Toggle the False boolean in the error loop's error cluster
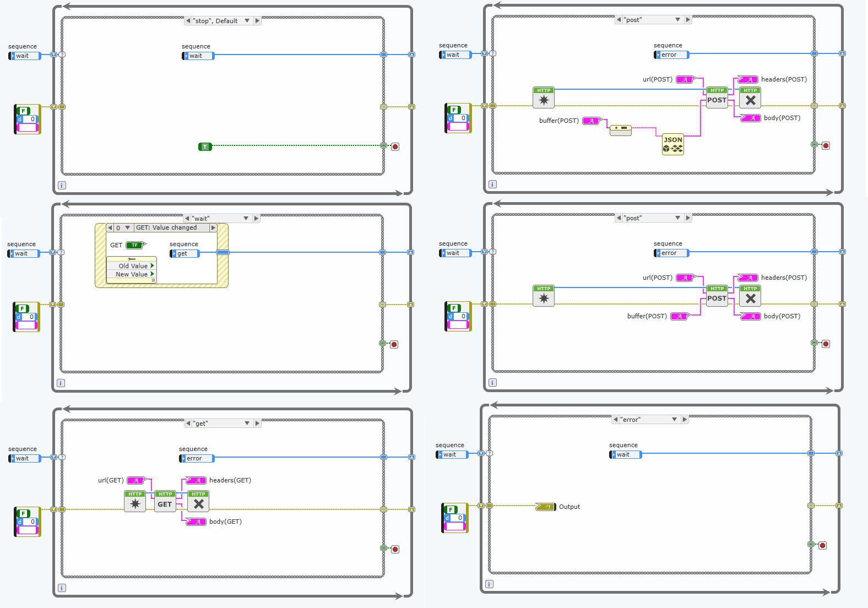Screen dimensions: 868x608 [x=451, y=509]
